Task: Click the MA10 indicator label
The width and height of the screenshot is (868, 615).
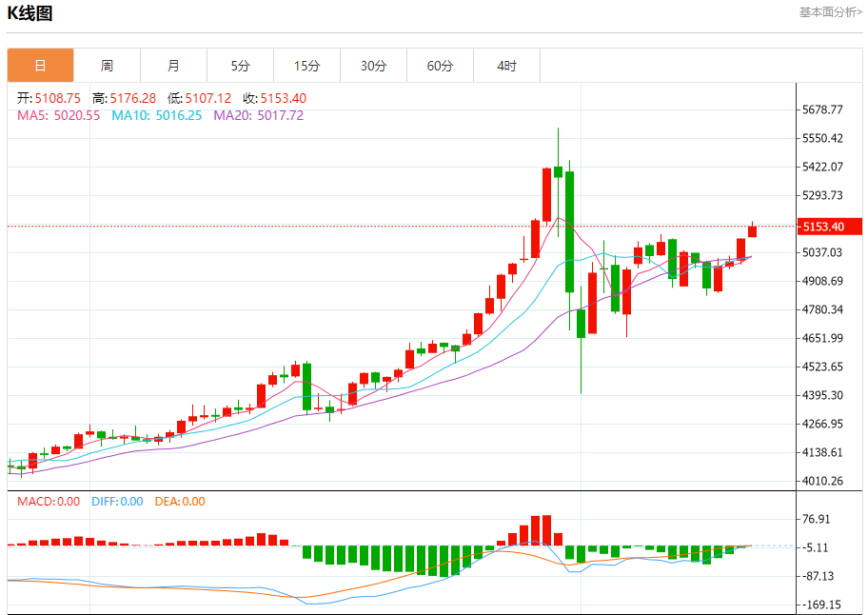Action: click(157, 115)
